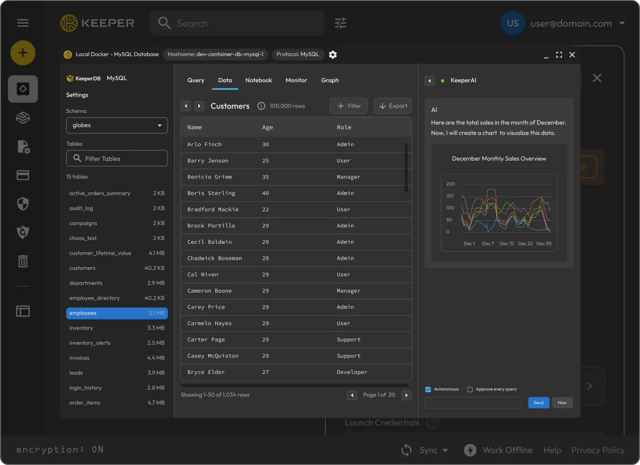Select the invoices table
This screenshot has height=465, width=640.
[x=117, y=358]
